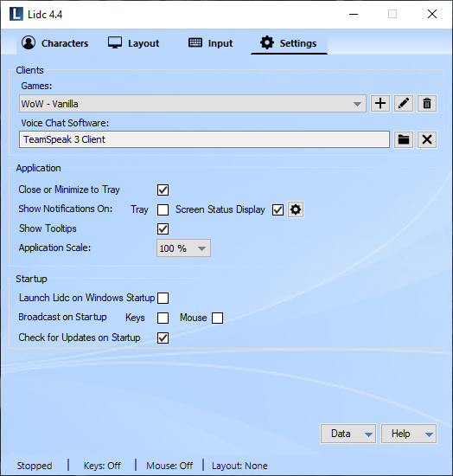Enable Launch Lidc on Windows Startup
Screen dimensions: 453x476
pyautogui.click(x=163, y=298)
